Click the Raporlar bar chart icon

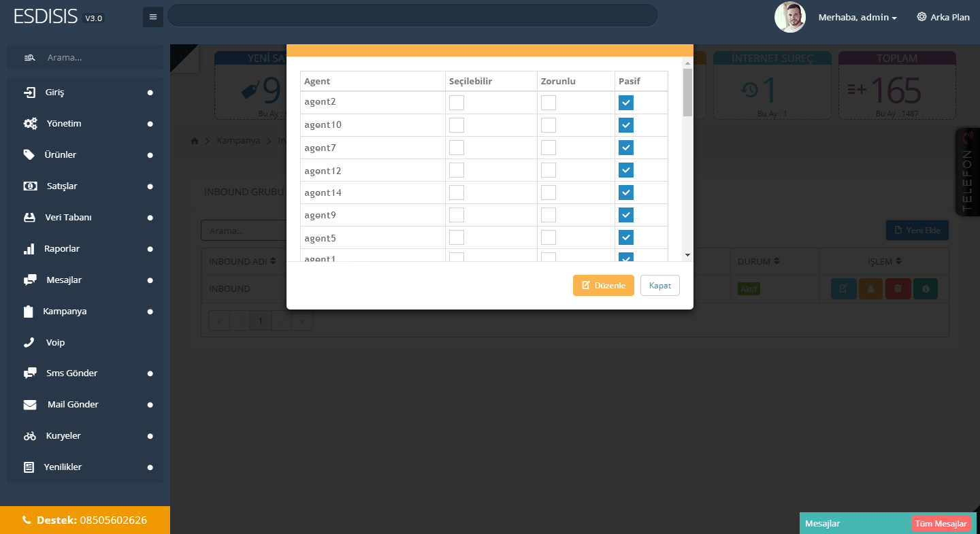click(x=29, y=249)
